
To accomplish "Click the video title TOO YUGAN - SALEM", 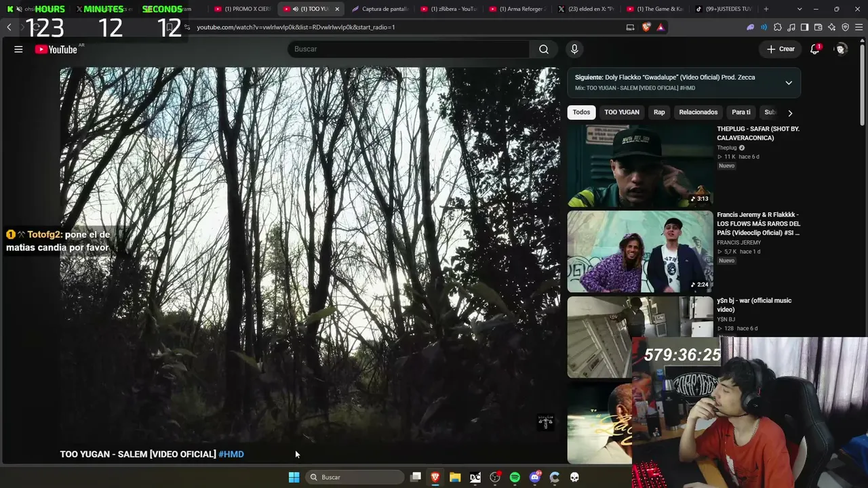I will coord(138,454).
